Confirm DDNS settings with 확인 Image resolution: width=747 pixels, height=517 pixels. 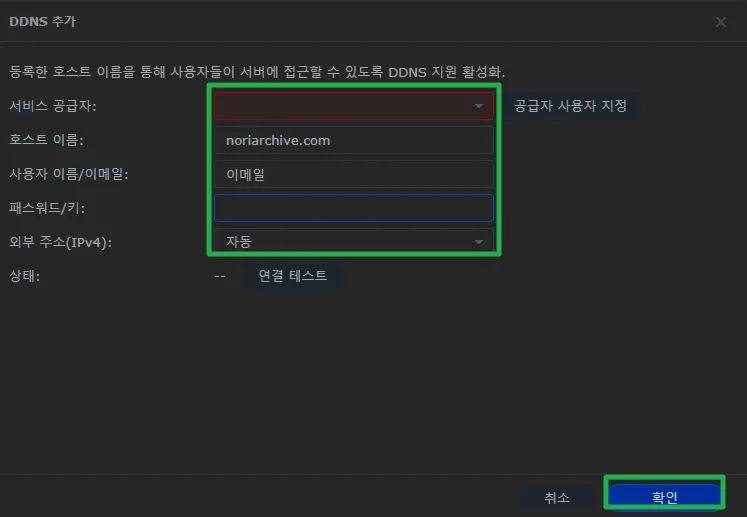point(664,497)
